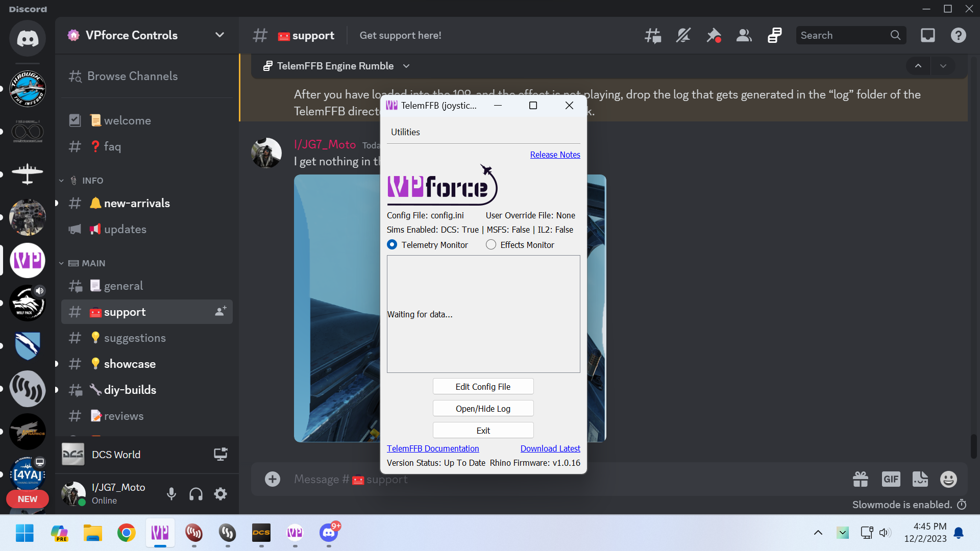Select the Telemetry Monitor radio button
The height and width of the screenshot is (551, 980).
click(x=392, y=245)
